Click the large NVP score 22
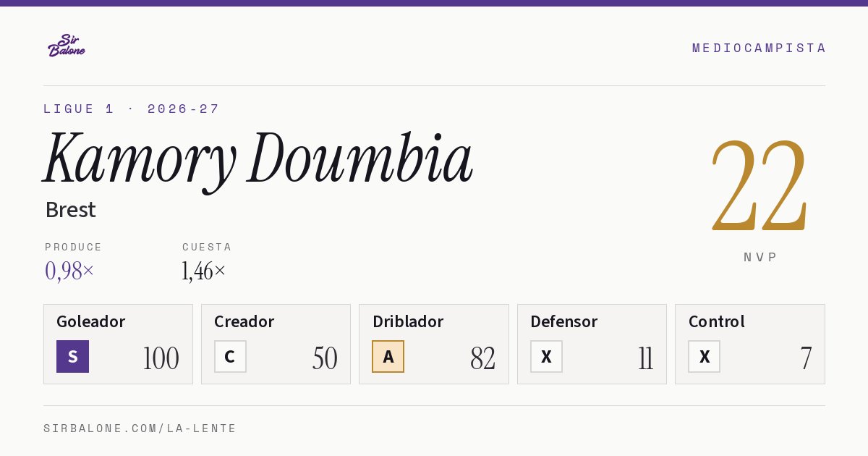Viewport: 868px width, 456px height. (x=759, y=185)
